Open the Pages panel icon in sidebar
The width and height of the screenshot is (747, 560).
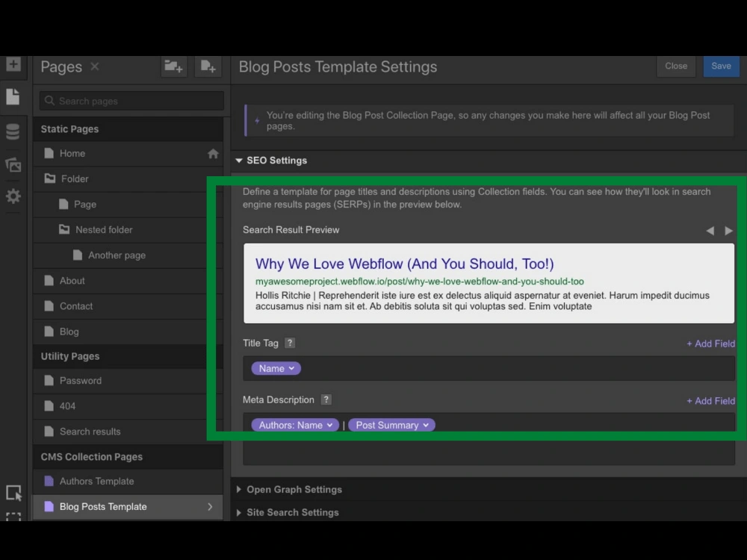pos(13,96)
